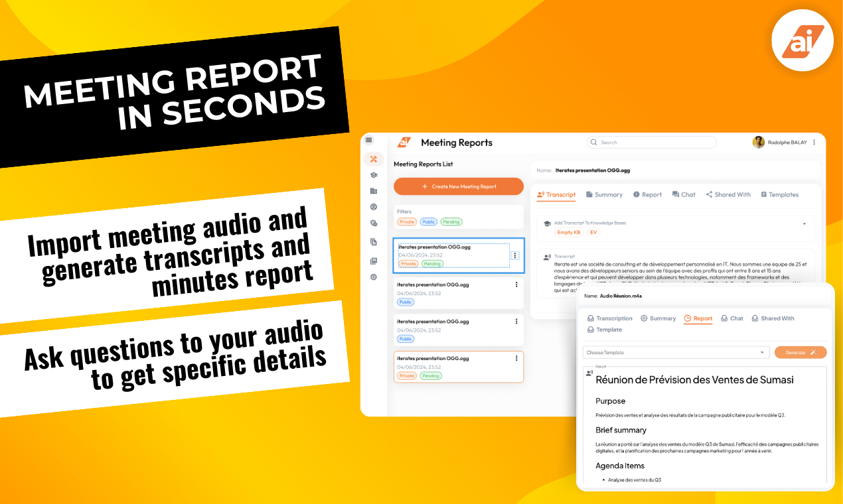The width and height of the screenshot is (843, 504).
Task: Click the Réunion de Prévision des Ventes heading
Action: pos(694,380)
